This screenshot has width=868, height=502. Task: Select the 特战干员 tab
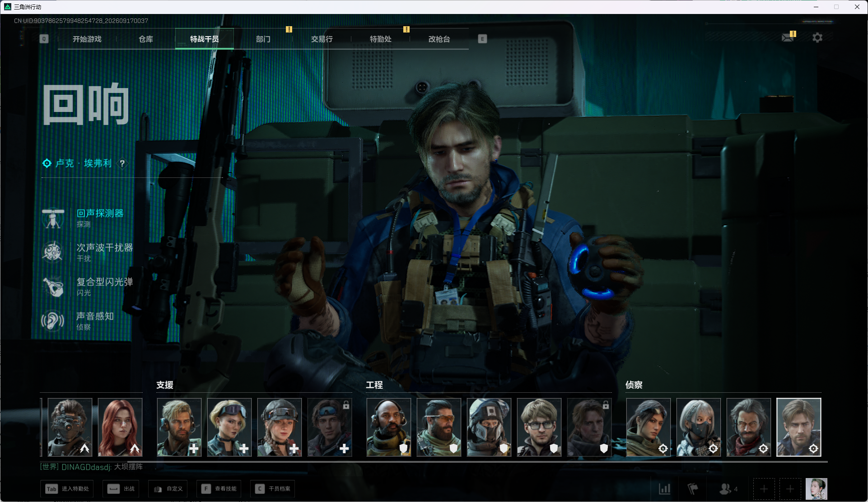[205, 39]
